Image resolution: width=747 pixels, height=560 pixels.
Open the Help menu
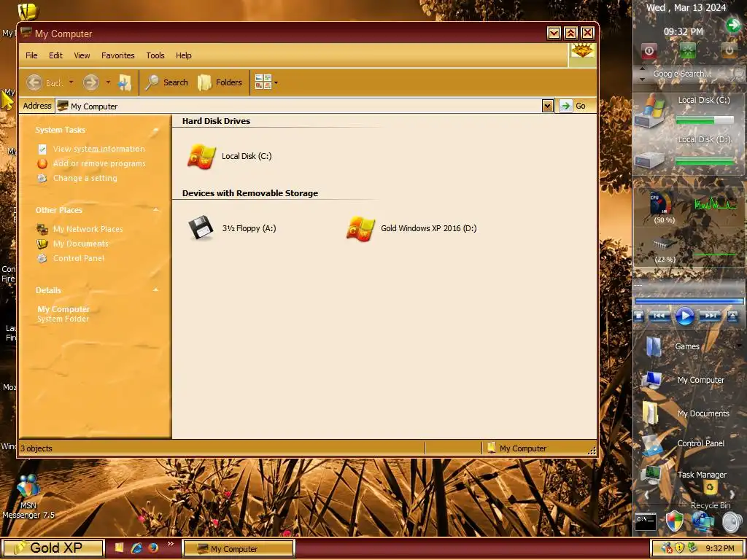[183, 55]
